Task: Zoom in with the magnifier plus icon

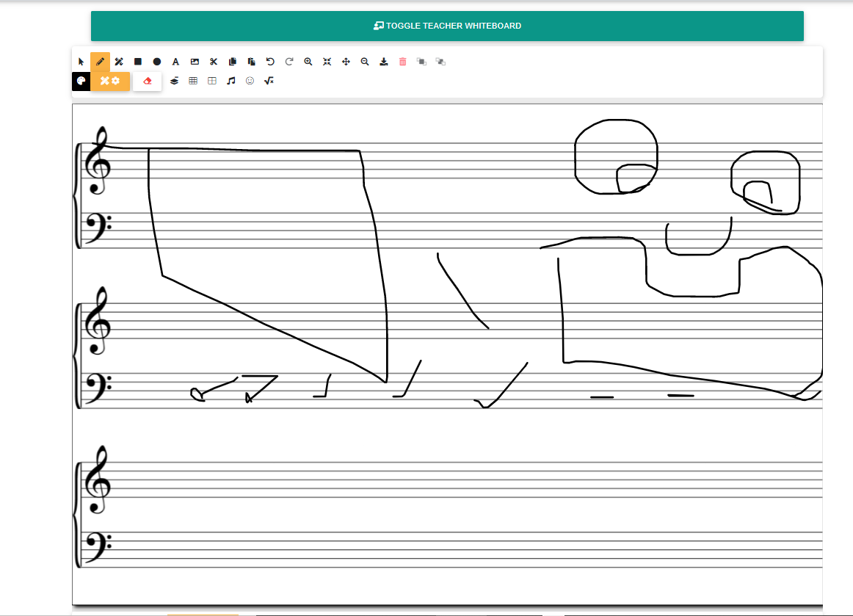Action: pos(308,62)
